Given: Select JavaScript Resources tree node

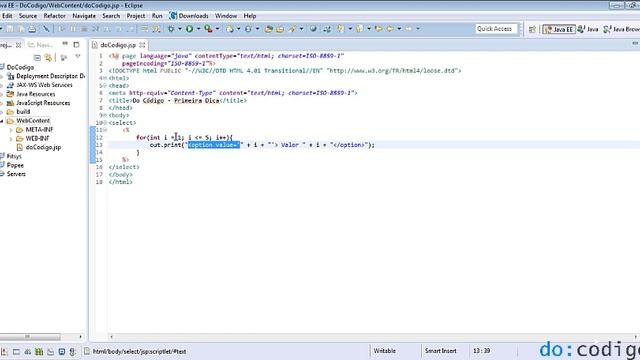Looking at the screenshot, I should point(43,103).
